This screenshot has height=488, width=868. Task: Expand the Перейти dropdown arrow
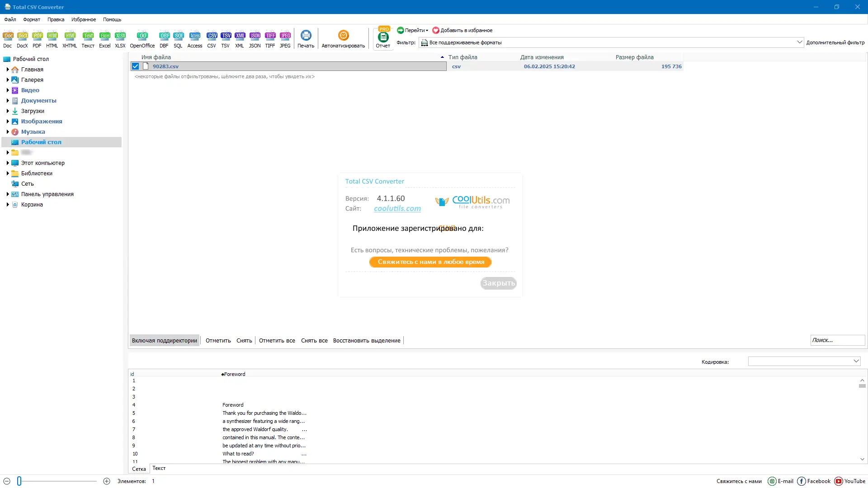coord(427,31)
